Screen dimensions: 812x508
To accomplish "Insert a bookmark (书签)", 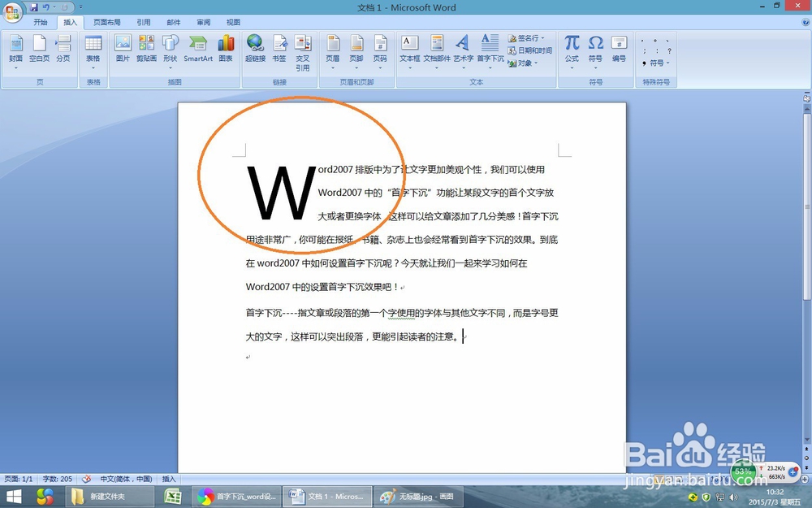I will click(x=279, y=49).
